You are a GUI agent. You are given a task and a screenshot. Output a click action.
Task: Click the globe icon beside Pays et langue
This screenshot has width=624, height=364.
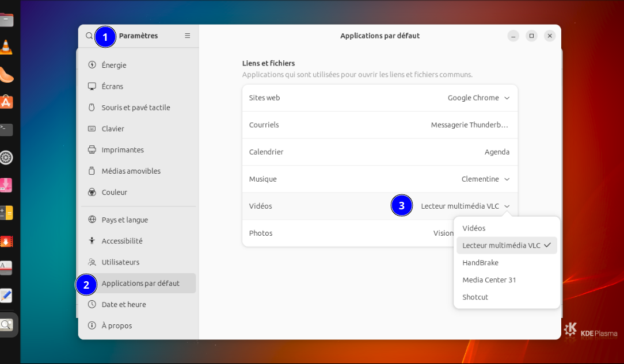coord(92,219)
